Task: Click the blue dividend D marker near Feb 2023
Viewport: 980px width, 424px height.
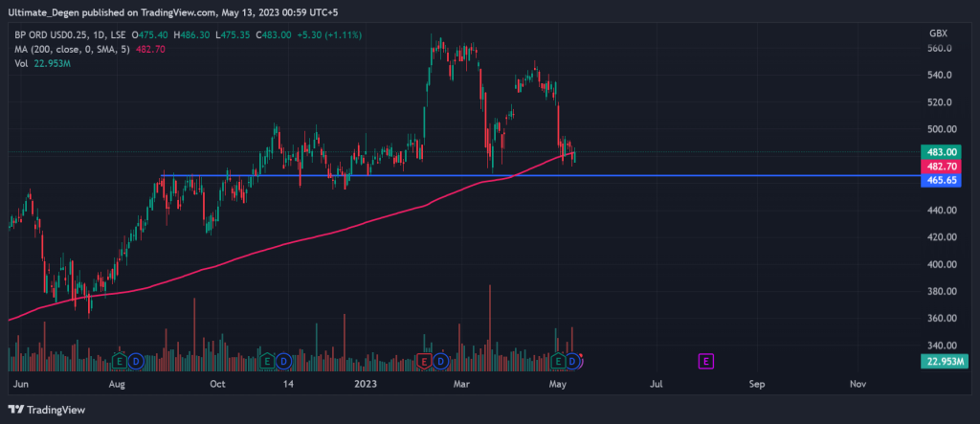Action: point(440,361)
